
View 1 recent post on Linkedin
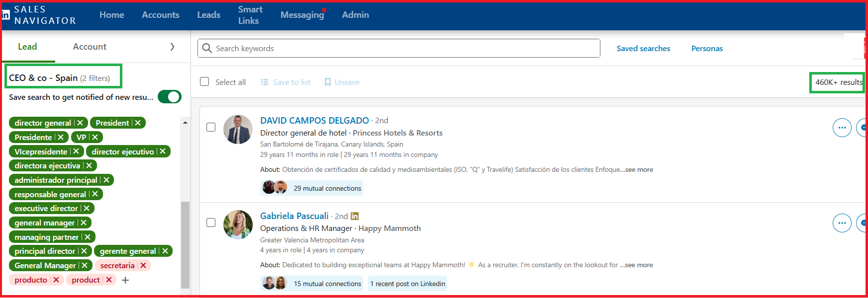click(407, 283)
